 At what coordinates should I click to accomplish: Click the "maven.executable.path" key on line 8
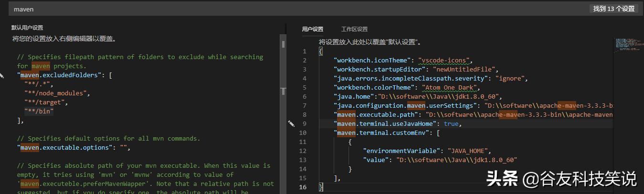pos(376,114)
